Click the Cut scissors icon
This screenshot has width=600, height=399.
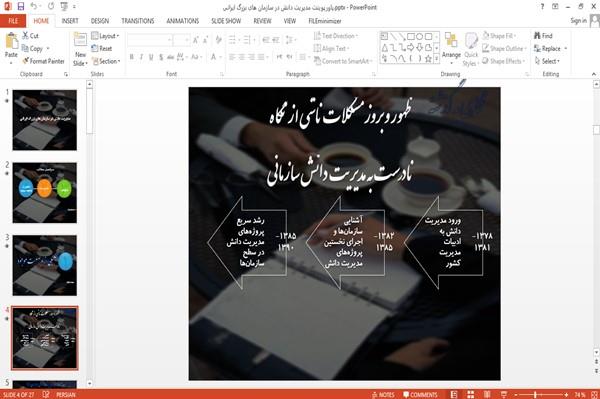[x=25, y=35]
